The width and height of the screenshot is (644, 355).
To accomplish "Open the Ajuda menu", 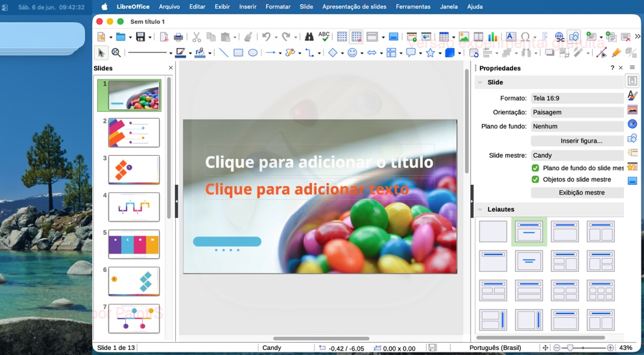I will [475, 6].
